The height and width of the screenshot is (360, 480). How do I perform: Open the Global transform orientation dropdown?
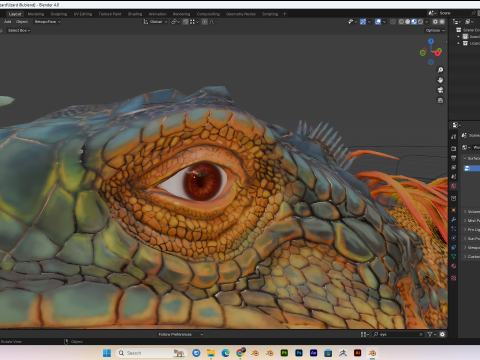[155, 22]
